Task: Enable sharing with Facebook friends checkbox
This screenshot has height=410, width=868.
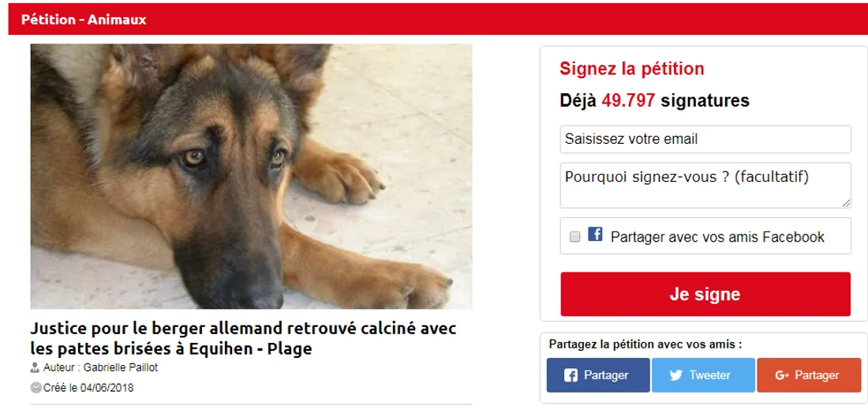Action: pos(575,237)
